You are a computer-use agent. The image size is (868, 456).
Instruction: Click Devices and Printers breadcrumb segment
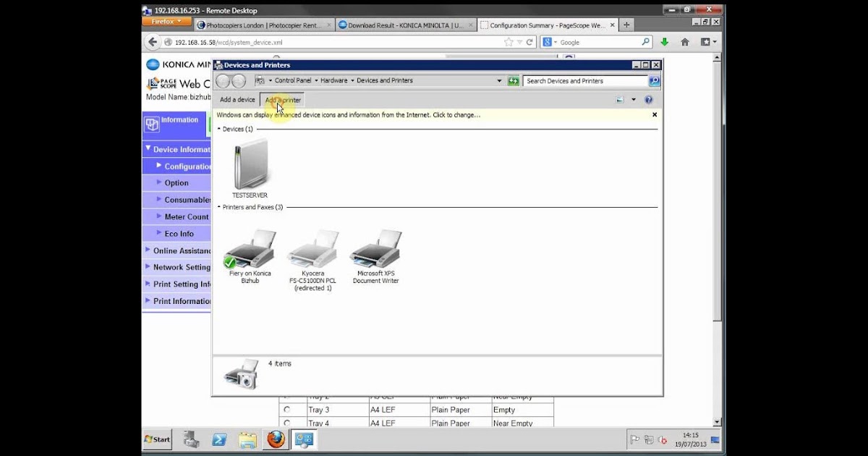(385, 81)
